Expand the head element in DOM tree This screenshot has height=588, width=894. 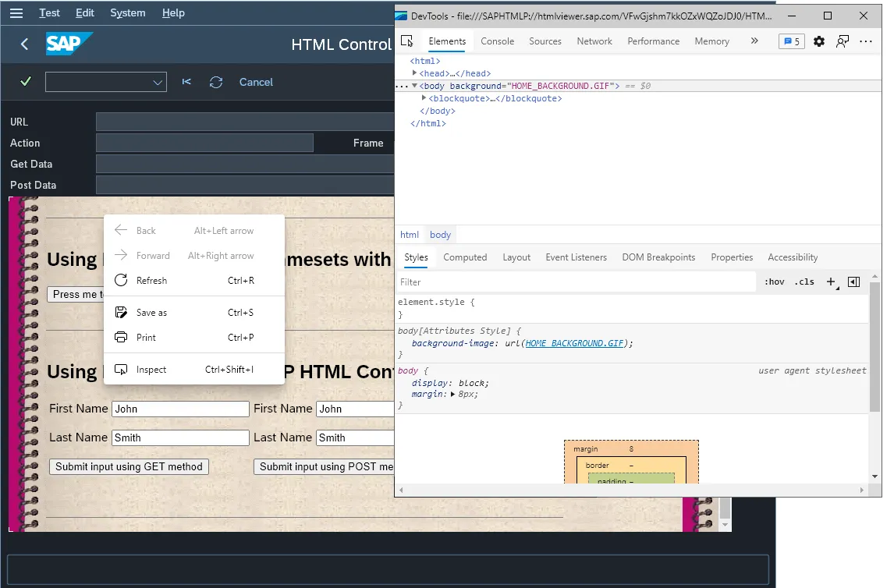pyautogui.click(x=415, y=73)
